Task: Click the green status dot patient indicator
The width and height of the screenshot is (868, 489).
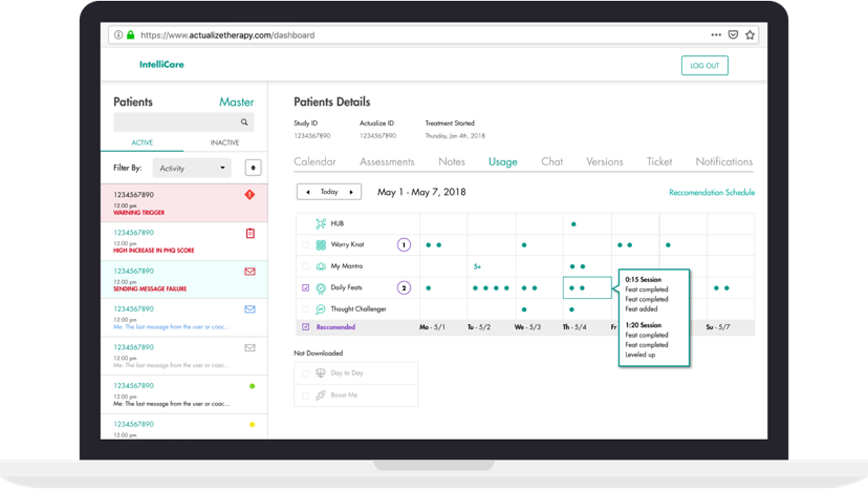Action: click(252, 386)
